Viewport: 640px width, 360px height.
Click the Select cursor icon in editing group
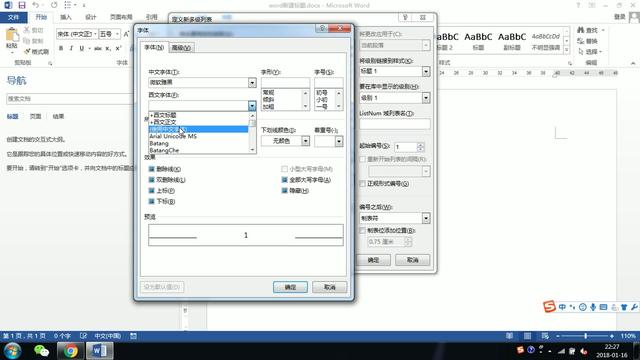click(x=580, y=51)
